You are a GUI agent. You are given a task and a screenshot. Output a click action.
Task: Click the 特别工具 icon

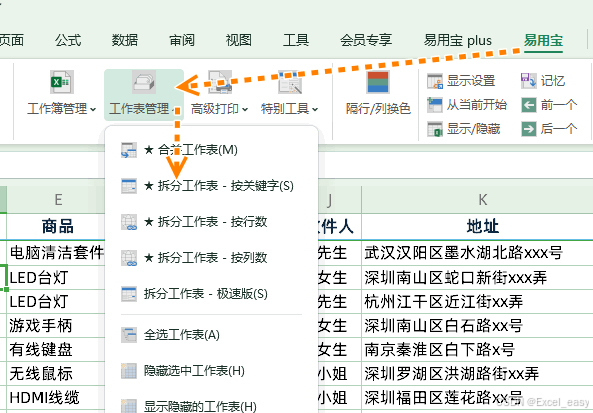pos(290,82)
